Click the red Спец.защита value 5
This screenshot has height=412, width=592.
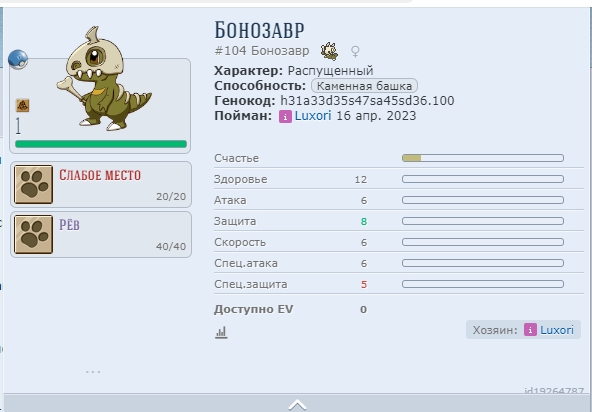point(364,284)
